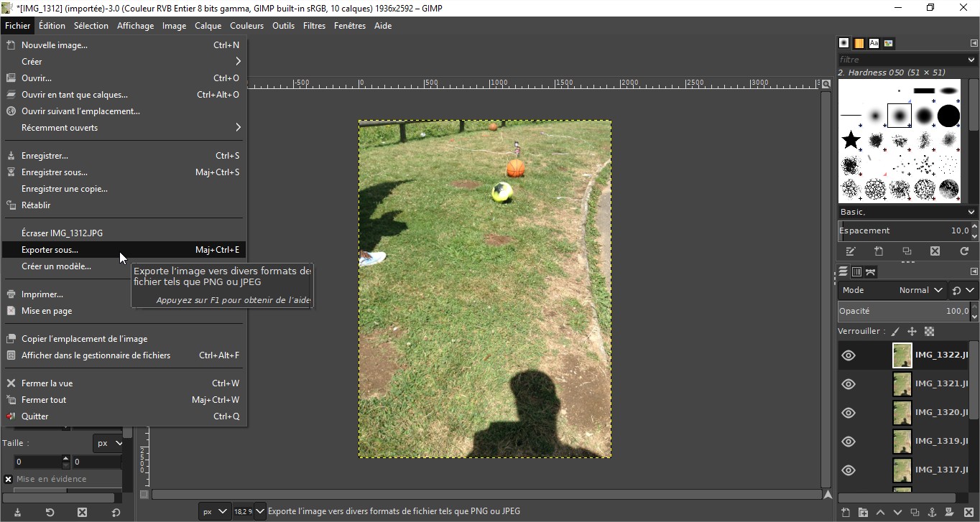Toggle visibility of the IMG_1320 layer

click(849, 413)
